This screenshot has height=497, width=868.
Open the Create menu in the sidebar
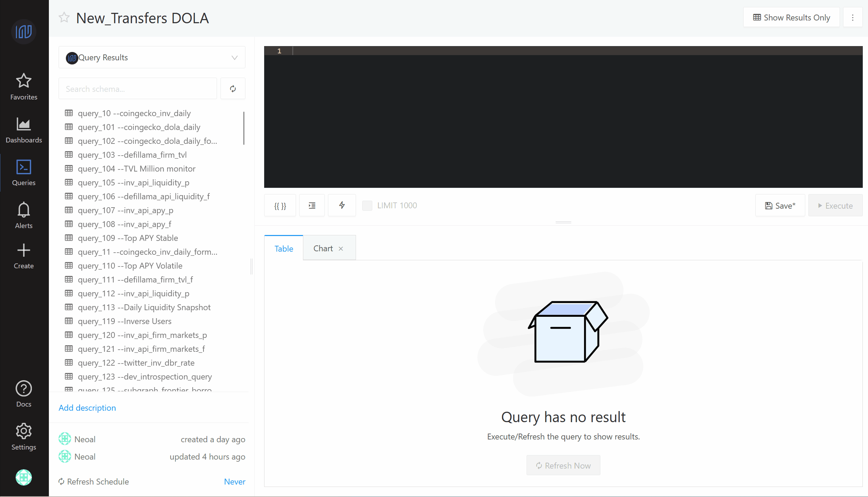point(24,256)
